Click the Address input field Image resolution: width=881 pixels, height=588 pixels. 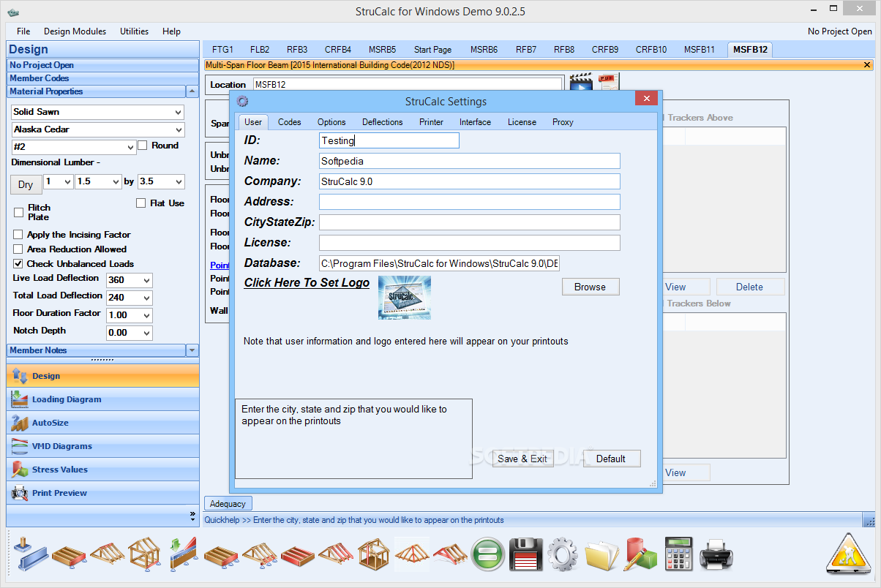[470, 202]
